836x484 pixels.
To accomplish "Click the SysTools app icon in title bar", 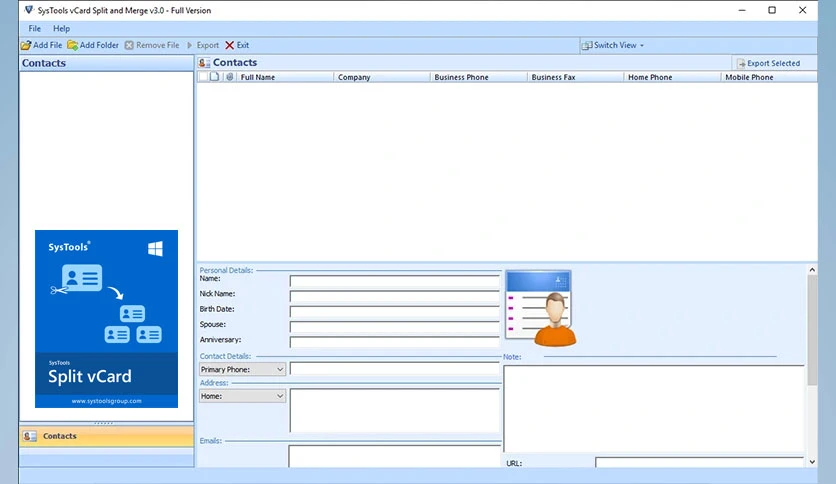I will pyautogui.click(x=29, y=10).
